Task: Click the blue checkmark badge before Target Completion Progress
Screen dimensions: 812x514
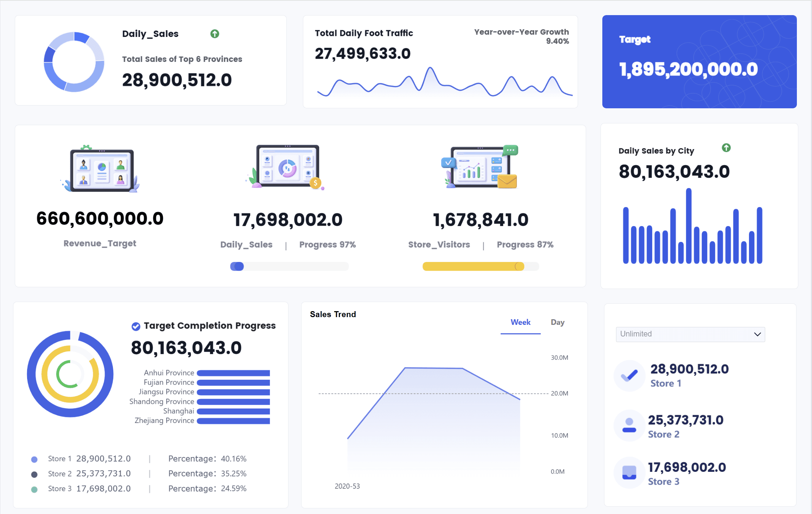Action: pyautogui.click(x=136, y=327)
